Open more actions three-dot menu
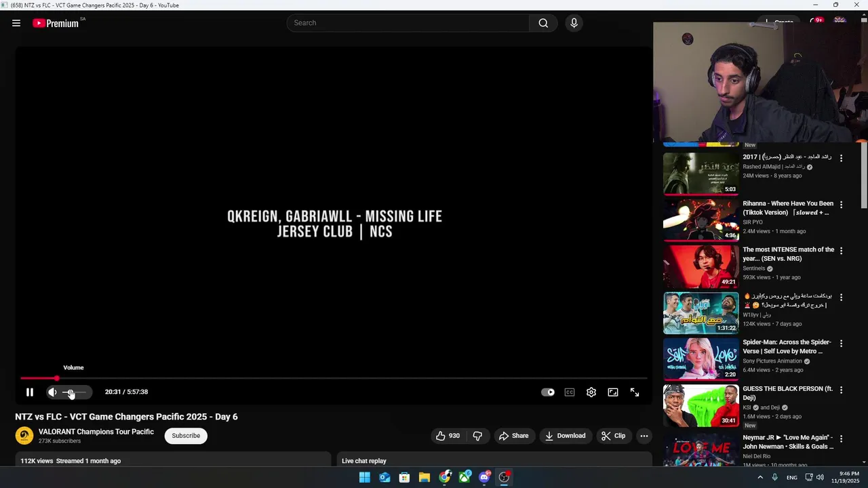Screen dimensions: 868x488 tap(644, 436)
